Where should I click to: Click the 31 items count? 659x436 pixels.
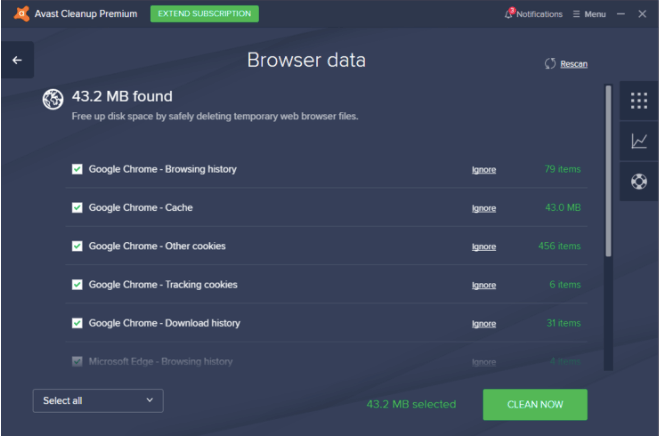click(x=564, y=323)
